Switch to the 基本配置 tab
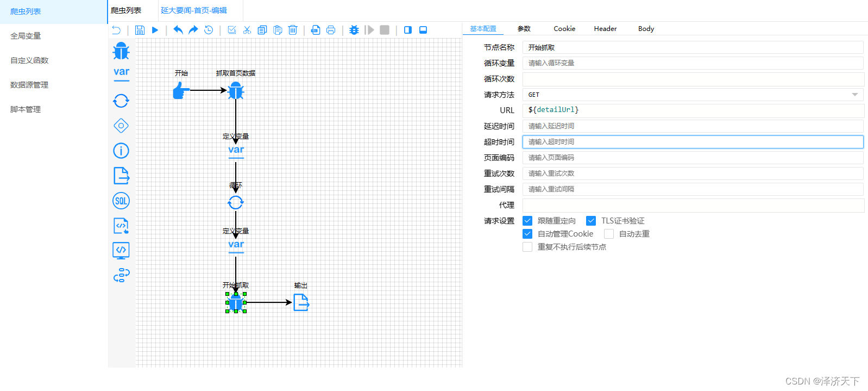This screenshot has height=391, width=868. pyautogui.click(x=483, y=29)
